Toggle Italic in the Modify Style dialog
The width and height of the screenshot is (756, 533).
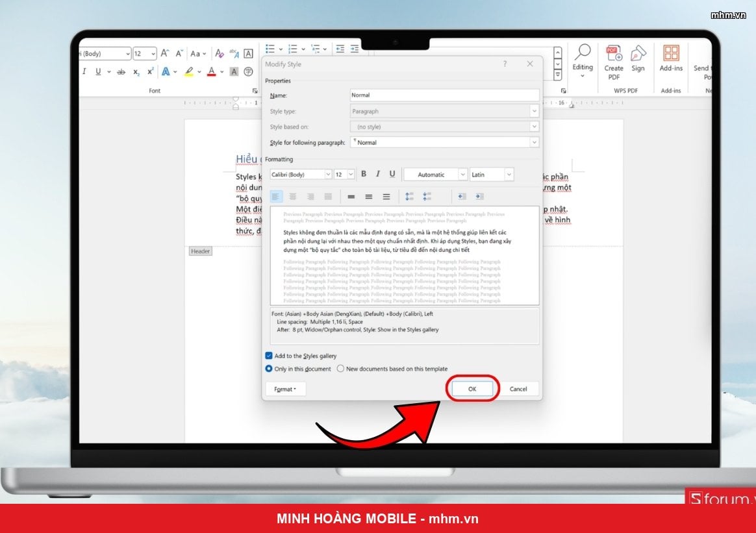(377, 174)
